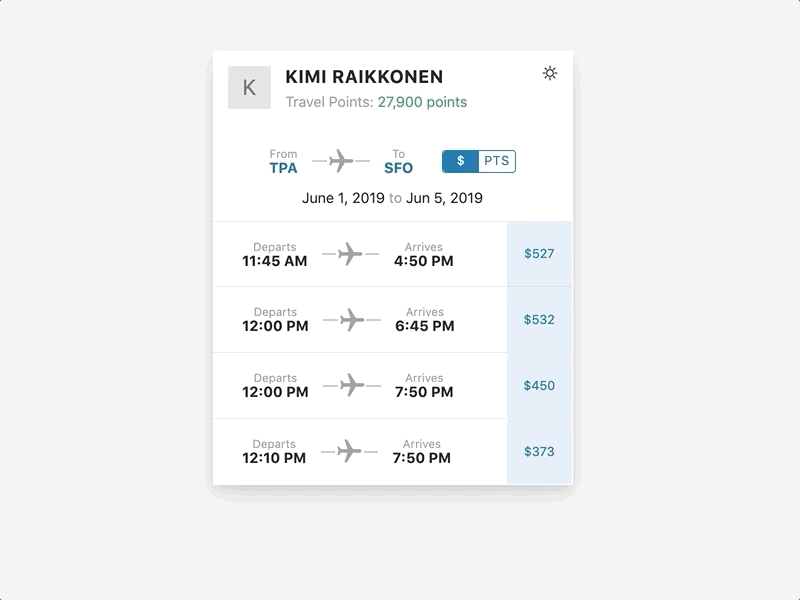The width and height of the screenshot is (800, 600).
Task: Click the airplane icon on the 12:00 PM flight arriving 6:45 PM
Action: pyautogui.click(x=352, y=318)
